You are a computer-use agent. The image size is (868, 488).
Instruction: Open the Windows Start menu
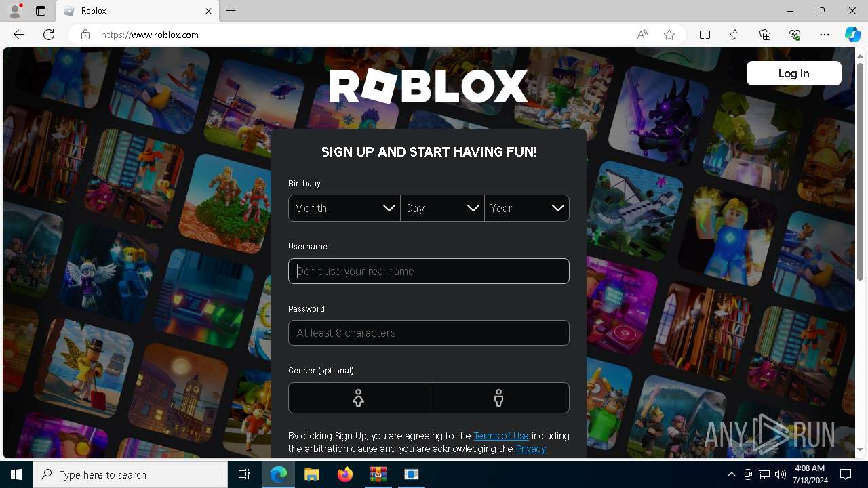pyautogui.click(x=16, y=474)
